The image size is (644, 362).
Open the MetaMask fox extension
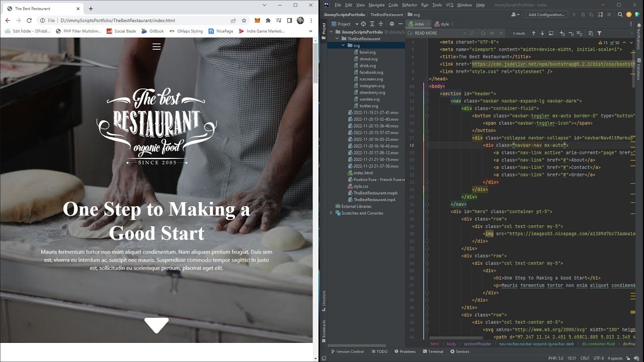257,21
